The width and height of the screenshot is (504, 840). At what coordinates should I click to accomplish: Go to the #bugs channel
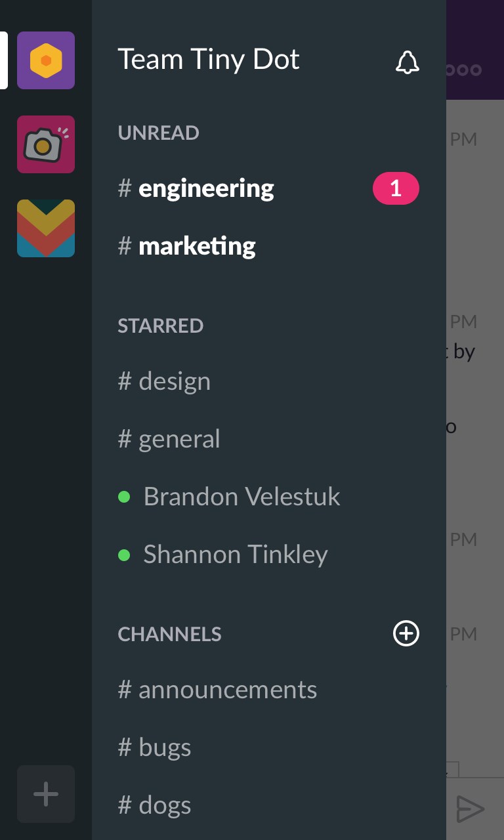click(x=164, y=747)
